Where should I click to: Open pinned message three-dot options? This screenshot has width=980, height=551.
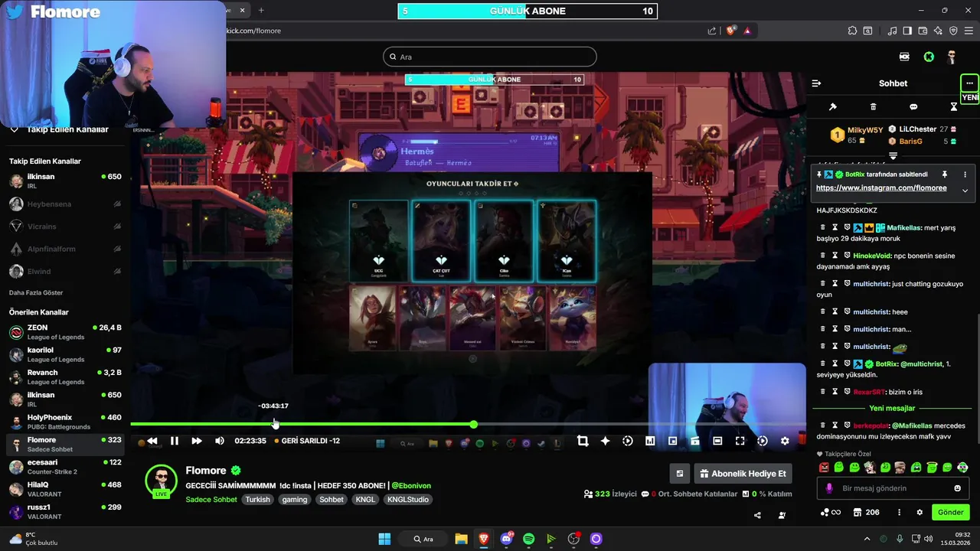965,174
